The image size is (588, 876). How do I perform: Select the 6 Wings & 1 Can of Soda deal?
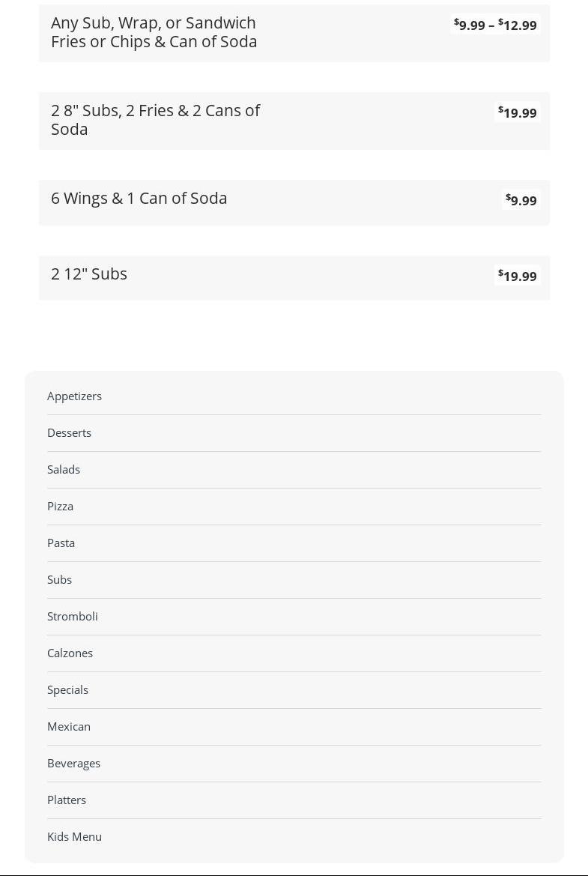(x=139, y=199)
